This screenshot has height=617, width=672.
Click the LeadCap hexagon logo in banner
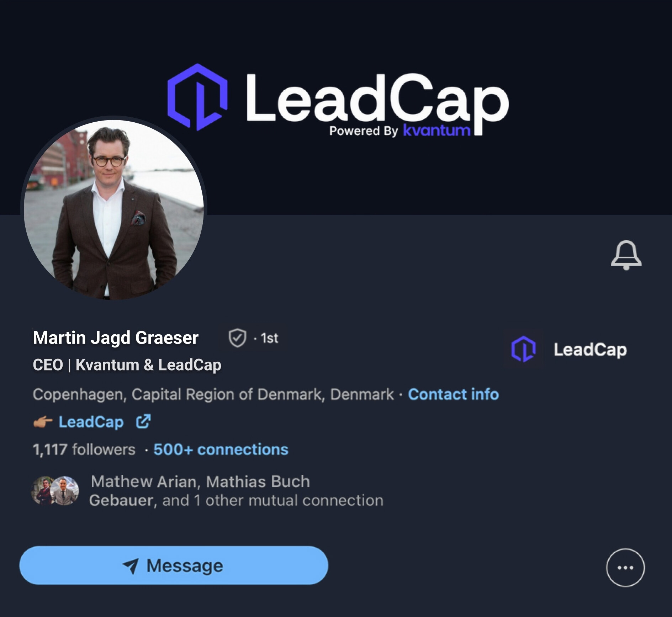197,97
